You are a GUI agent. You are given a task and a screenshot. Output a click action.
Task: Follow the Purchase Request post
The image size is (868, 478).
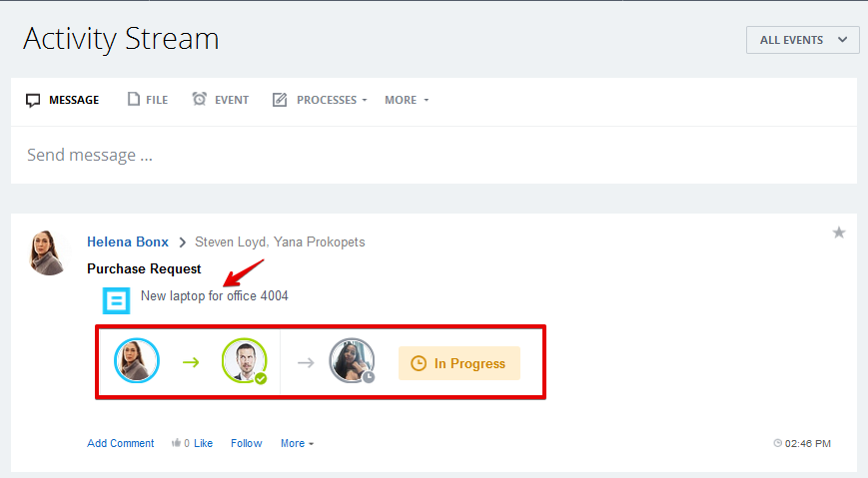coord(247,443)
